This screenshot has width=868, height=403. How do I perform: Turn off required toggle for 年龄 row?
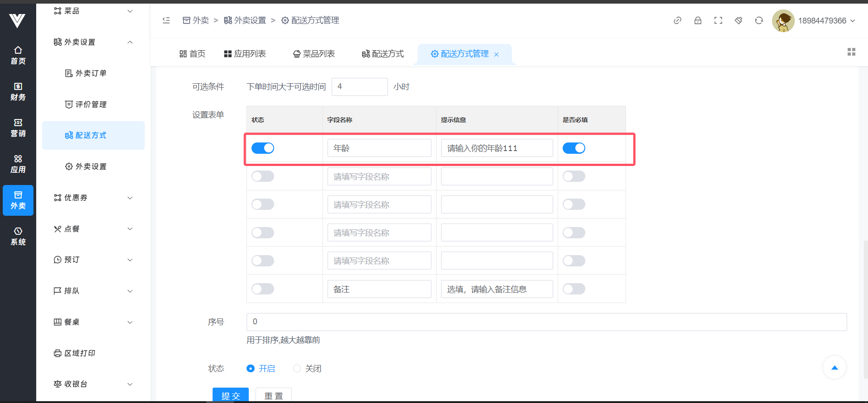(574, 148)
